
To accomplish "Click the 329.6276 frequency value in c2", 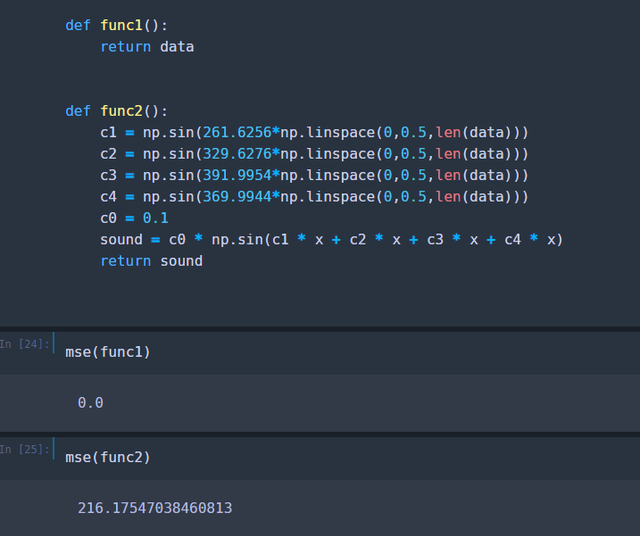I will [x=237, y=154].
